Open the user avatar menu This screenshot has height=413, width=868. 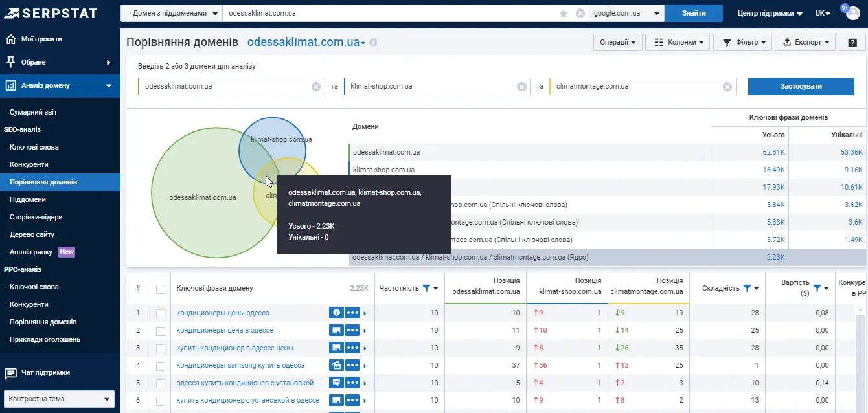[x=853, y=14]
